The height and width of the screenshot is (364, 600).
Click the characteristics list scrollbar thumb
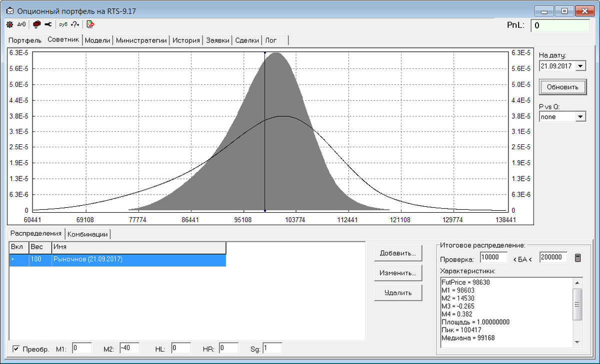coord(577,304)
